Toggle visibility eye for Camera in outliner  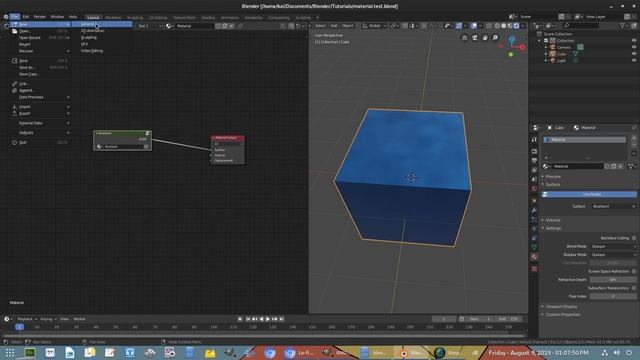tap(634, 47)
